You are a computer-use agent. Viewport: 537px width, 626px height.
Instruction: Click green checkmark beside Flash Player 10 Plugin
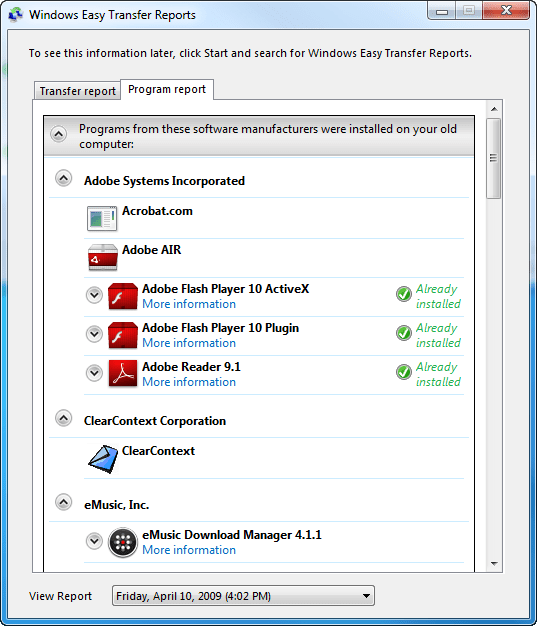pos(404,333)
